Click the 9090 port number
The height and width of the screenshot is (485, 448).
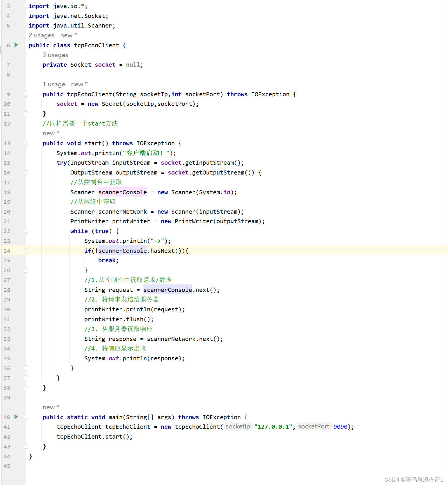pos(340,427)
